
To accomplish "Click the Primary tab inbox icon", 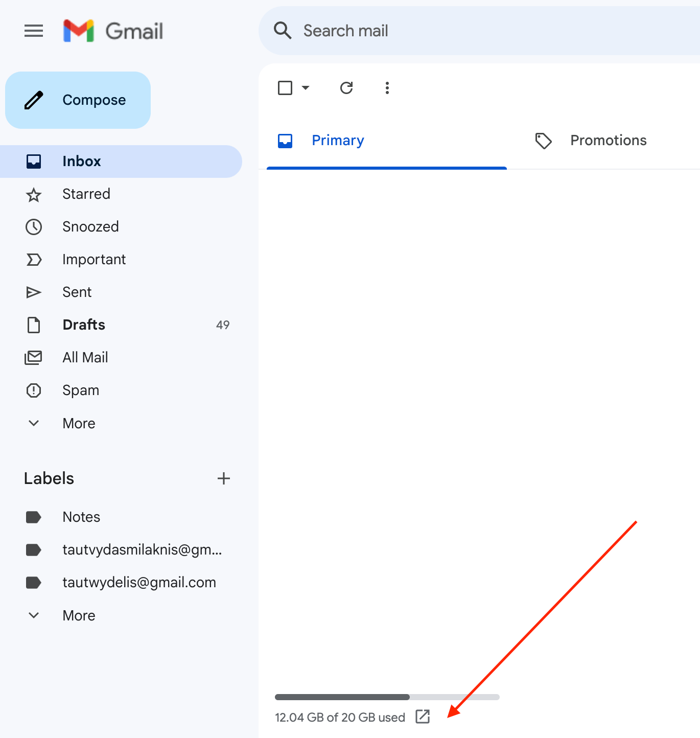I will point(285,141).
